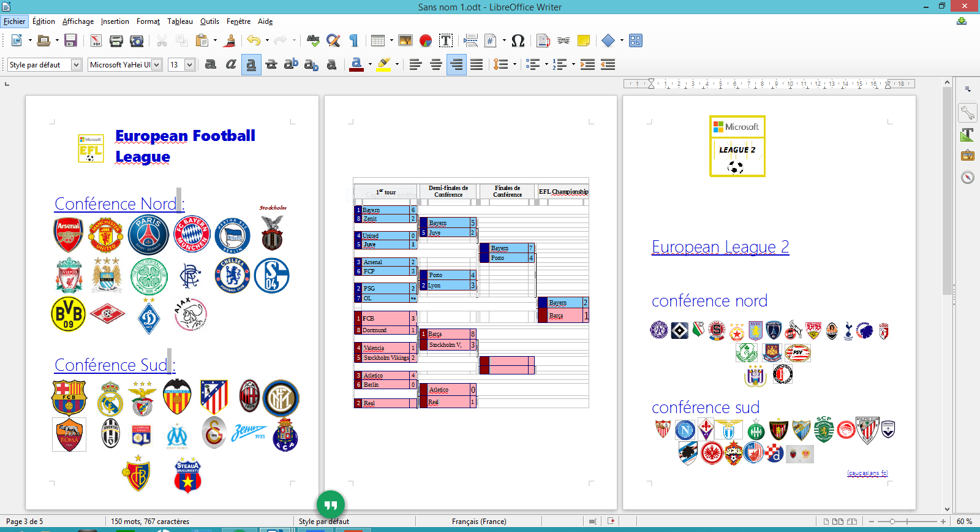The width and height of the screenshot is (980, 532).
Task: Click the Français (France) language status button
Action: tap(479, 522)
